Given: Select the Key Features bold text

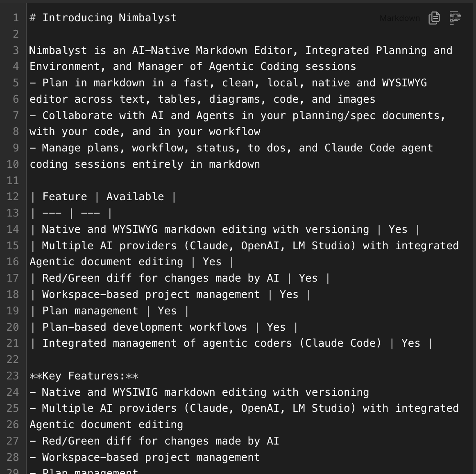Looking at the screenshot, I should pyautogui.click(x=84, y=376).
